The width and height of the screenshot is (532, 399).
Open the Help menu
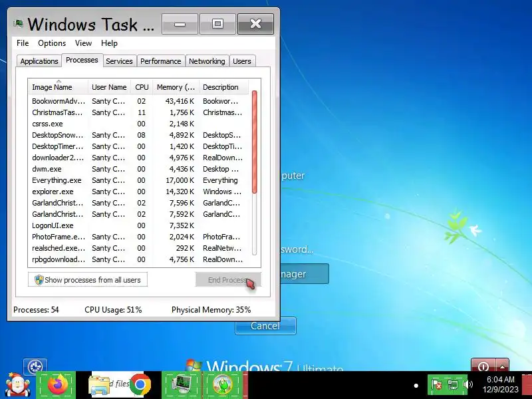point(109,43)
